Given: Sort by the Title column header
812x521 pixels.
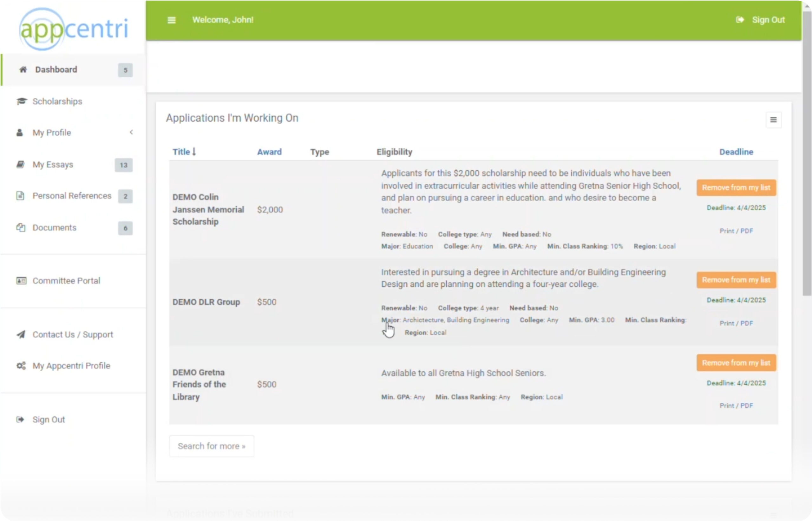Looking at the screenshot, I should click(x=181, y=152).
